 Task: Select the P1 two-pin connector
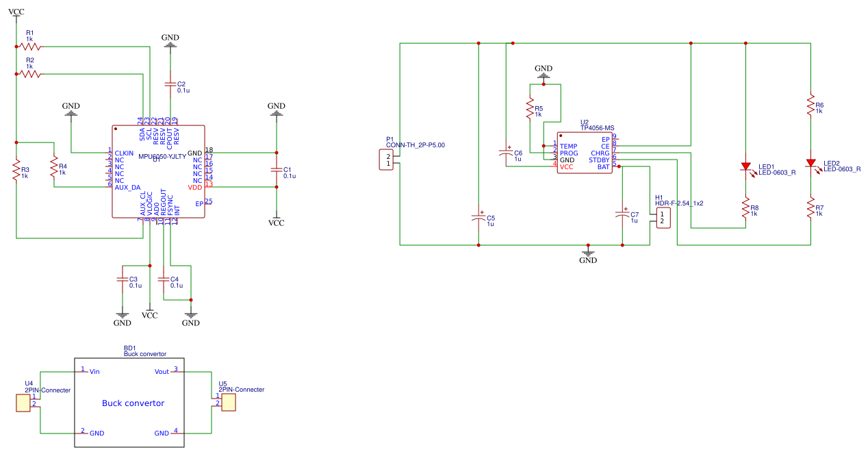(x=387, y=161)
